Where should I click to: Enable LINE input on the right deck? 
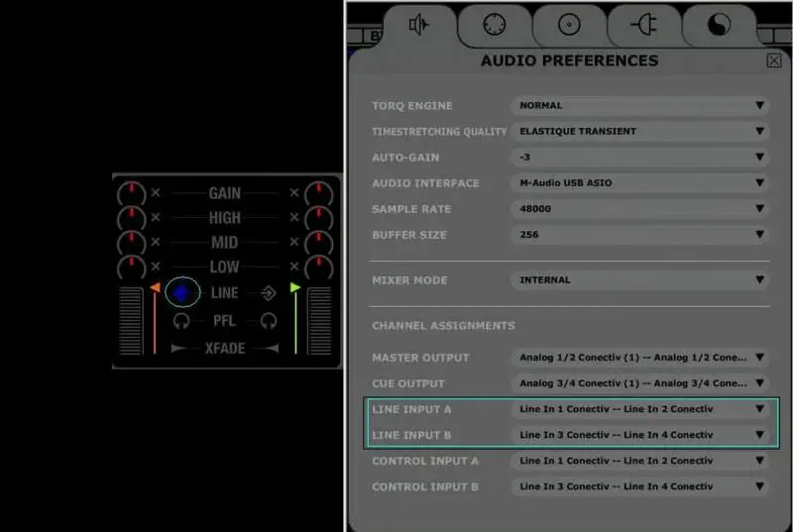tap(268, 292)
